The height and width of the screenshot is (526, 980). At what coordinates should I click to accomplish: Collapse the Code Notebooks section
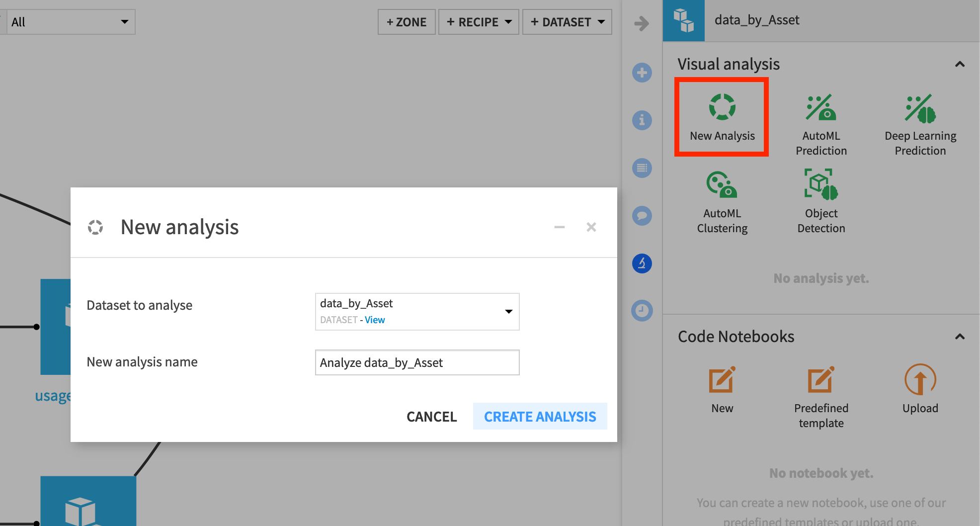coord(960,337)
